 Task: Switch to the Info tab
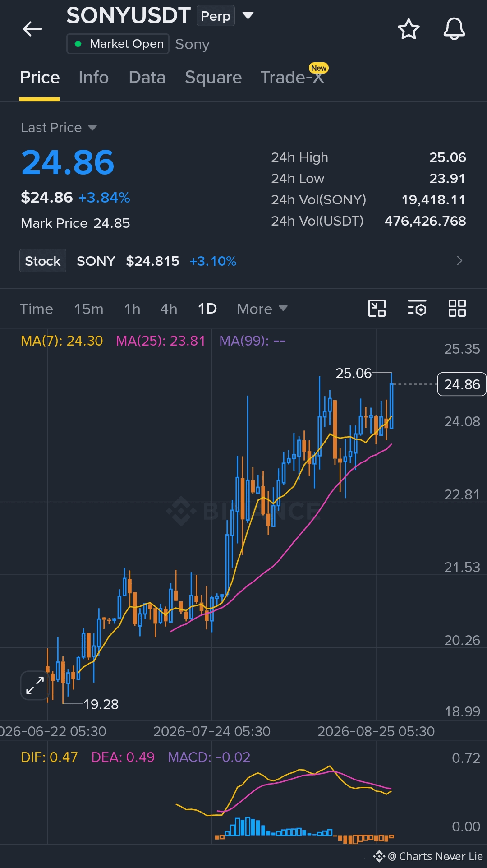93,78
